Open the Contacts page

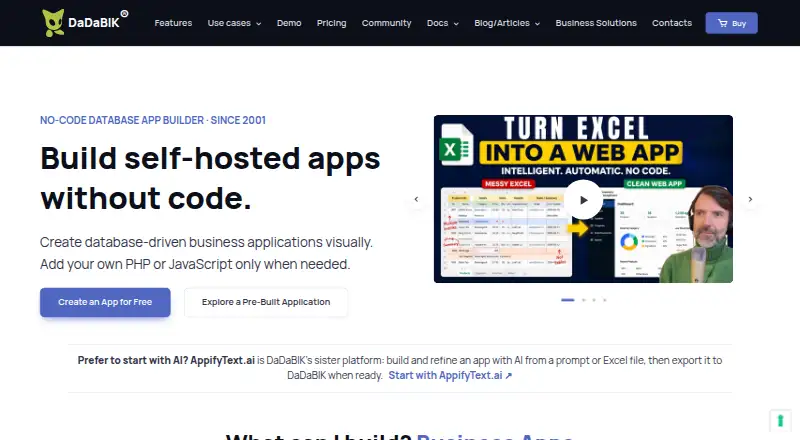[x=671, y=23]
